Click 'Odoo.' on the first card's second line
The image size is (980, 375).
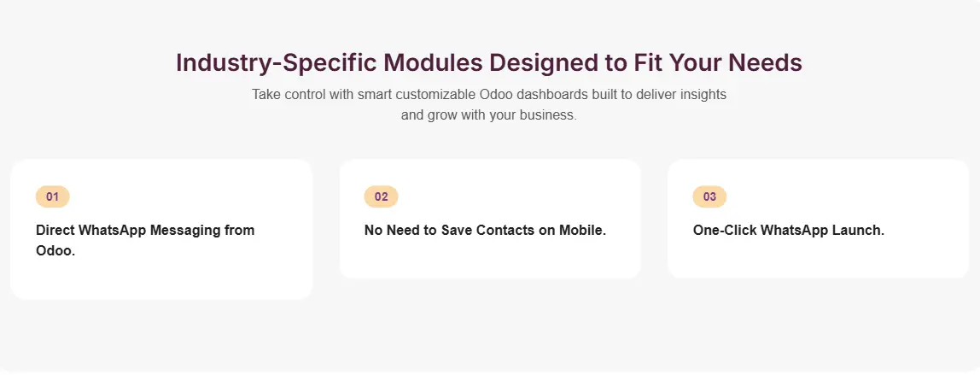click(x=55, y=252)
